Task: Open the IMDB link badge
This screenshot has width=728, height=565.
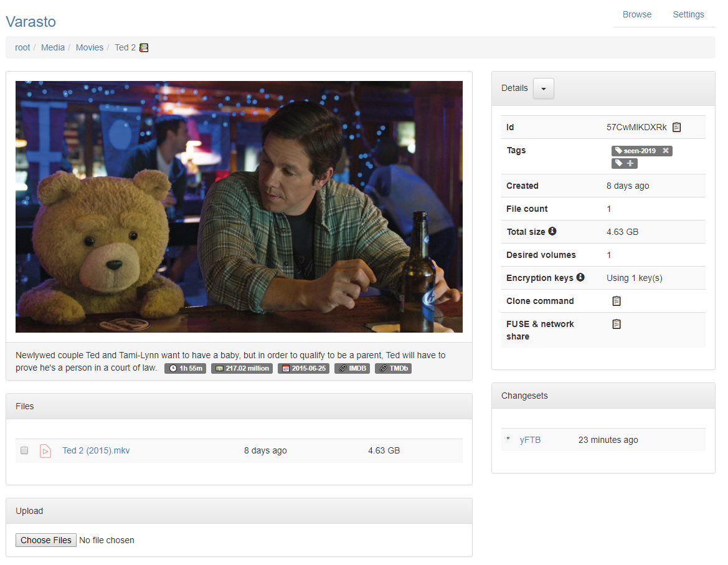Action: pyautogui.click(x=352, y=368)
